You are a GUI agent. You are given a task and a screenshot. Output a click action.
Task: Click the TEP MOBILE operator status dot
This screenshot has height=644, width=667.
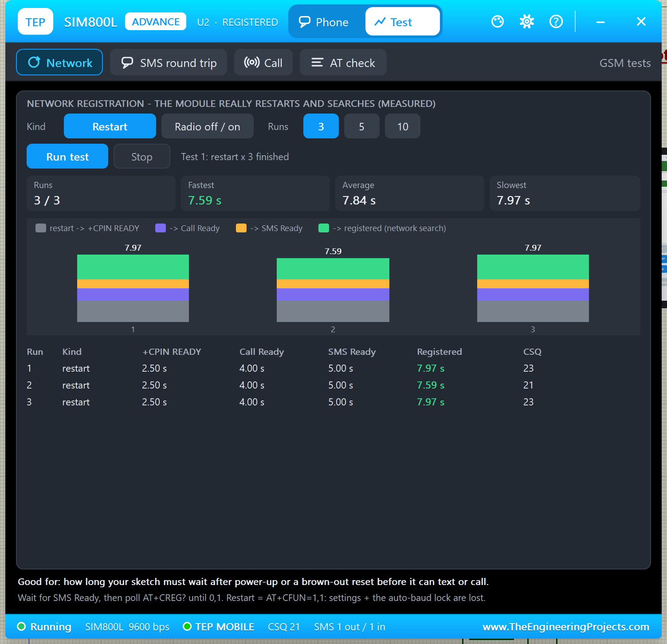pos(187,626)
